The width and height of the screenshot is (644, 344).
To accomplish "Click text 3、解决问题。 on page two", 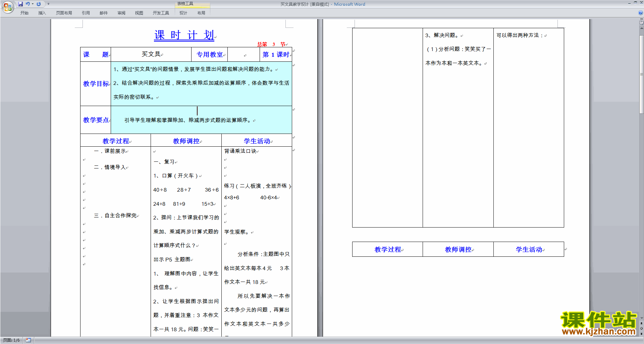I will click(x=443, y=35).
